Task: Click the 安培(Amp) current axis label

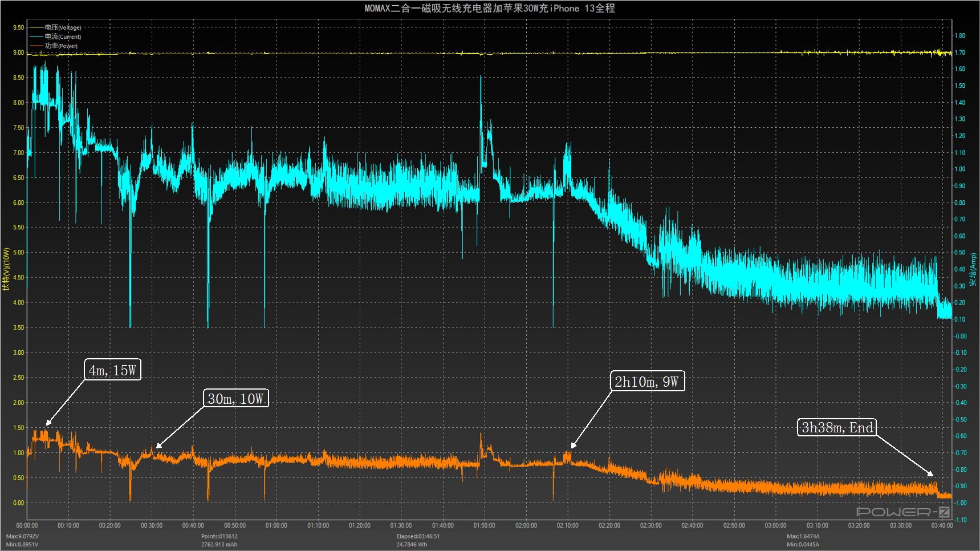Action: (x=973, y=269)
